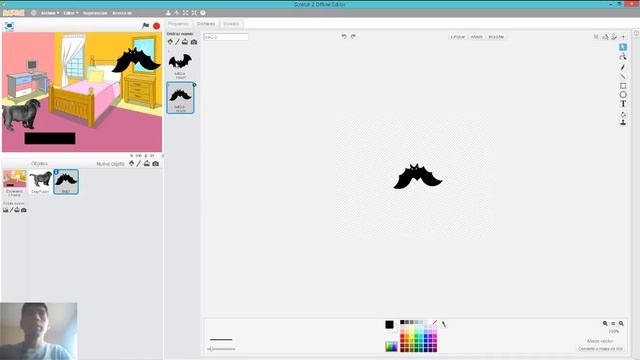Set the costume center crosshair

pyautogui.click(x=623, y=37)
